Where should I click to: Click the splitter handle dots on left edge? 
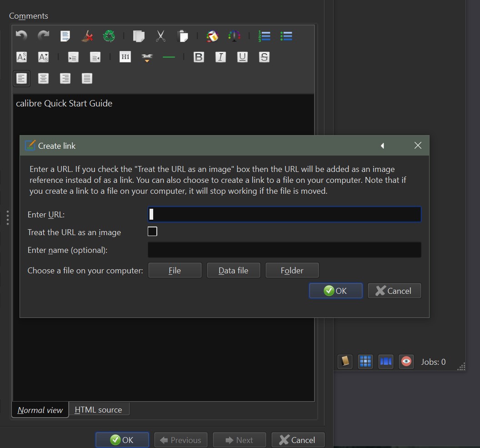click(8, 218)
